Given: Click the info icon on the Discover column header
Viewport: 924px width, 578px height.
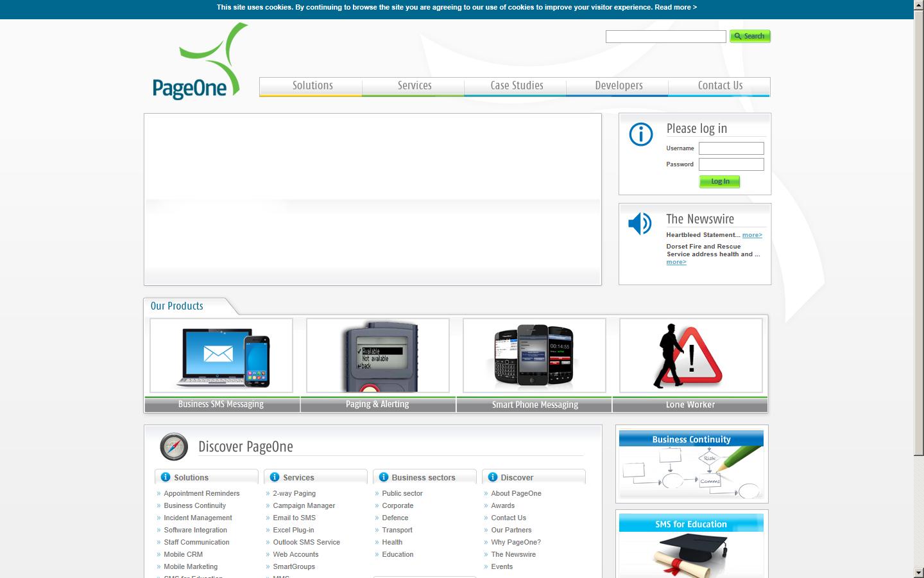Looking at the screenshot, I should click(x=492, y=477).
